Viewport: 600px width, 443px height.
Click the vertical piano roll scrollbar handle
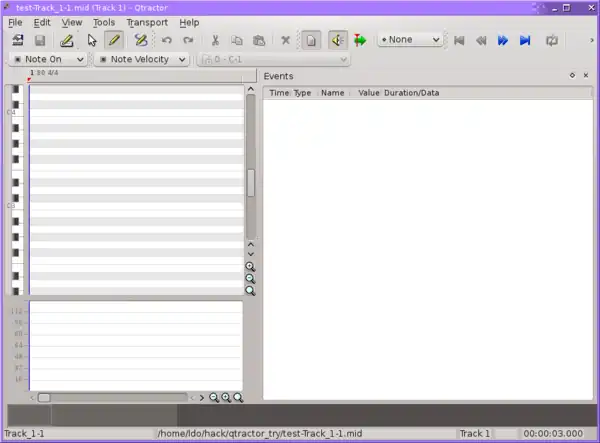[x=251, y=183]
